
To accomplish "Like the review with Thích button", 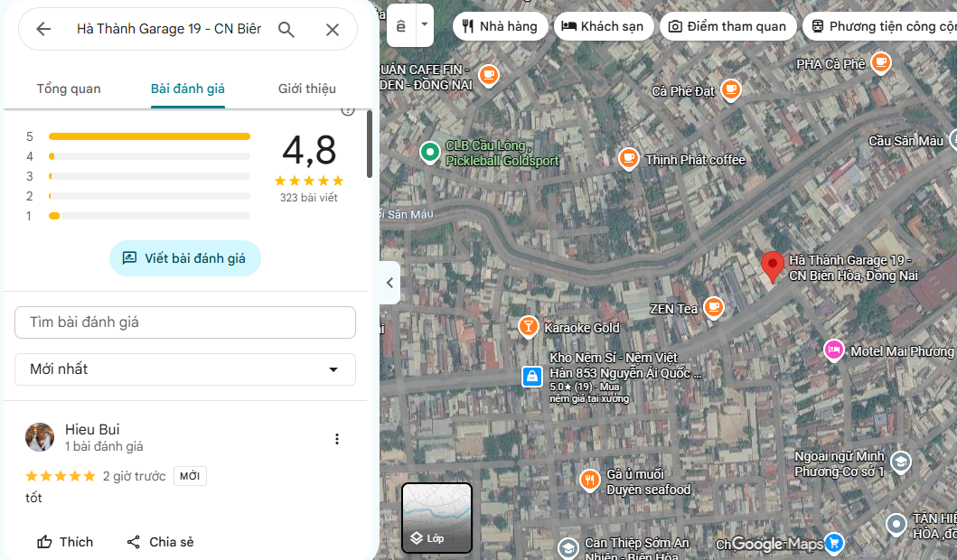I will 65,542.
